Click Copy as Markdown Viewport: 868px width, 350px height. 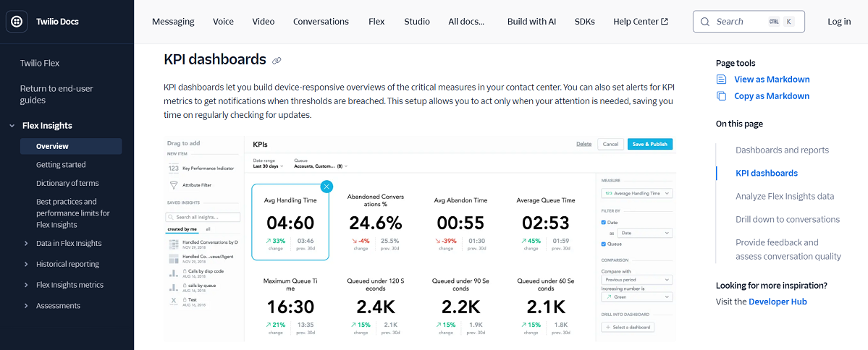point(772,95)
